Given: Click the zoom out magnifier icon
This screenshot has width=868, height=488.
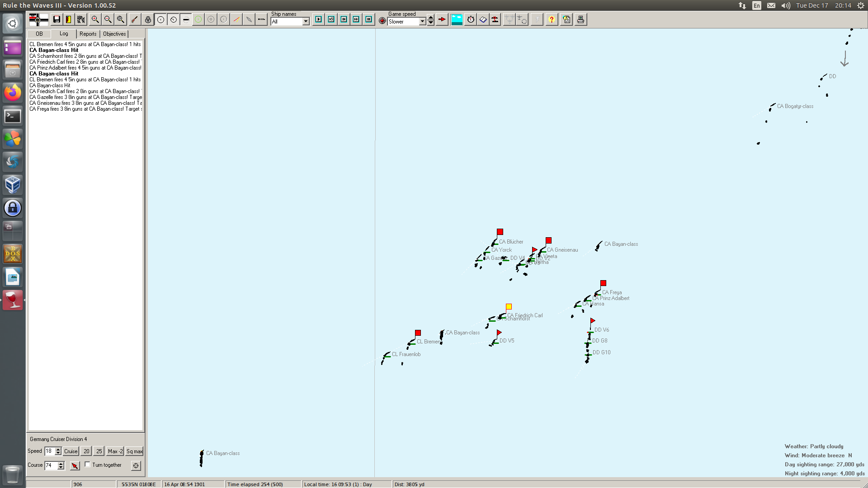Looking at the screenshot, I should (x=108, y=19).
